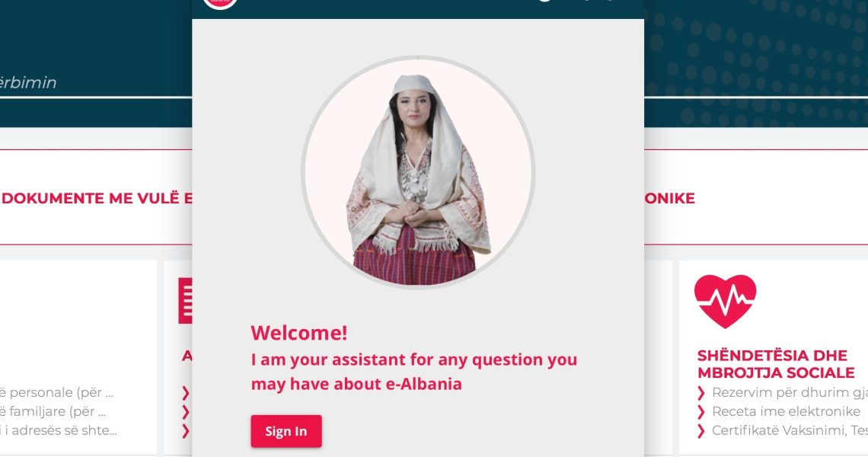Screen dimensions: 868x457
Task: Open the truncated familjare (për ... link
Action: (x=53, y=411)
